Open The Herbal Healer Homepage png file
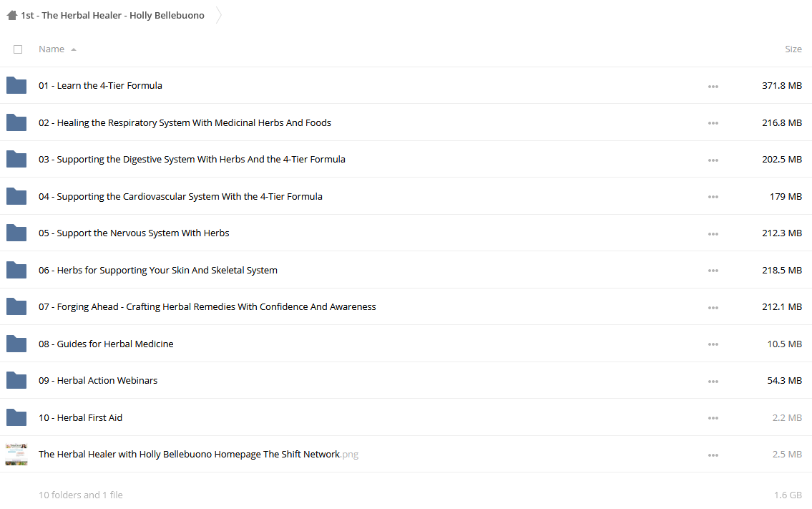The image size is (812, 509). point(198,455)
